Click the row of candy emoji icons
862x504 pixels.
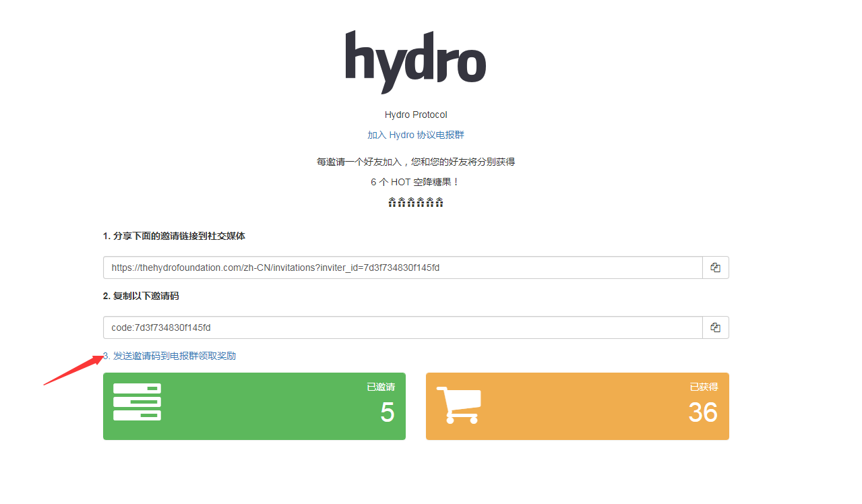pos(416,202)
